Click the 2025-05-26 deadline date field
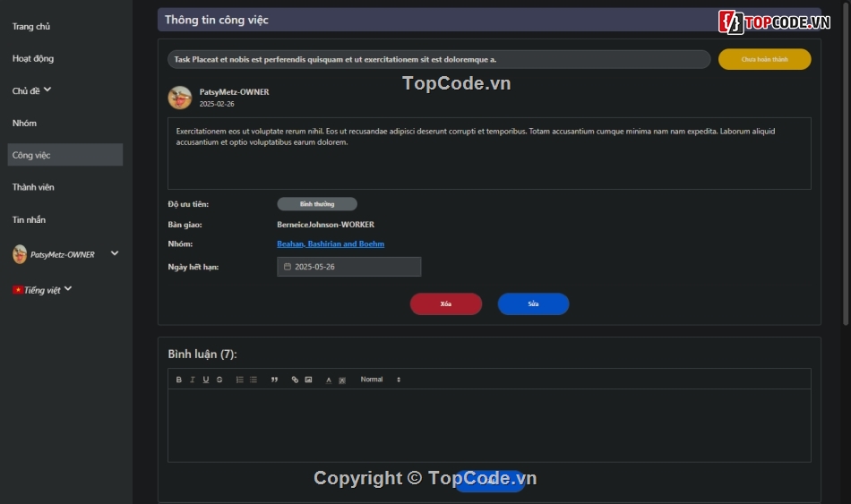This screenshot has height=504, width=851. tap(349, 267)
